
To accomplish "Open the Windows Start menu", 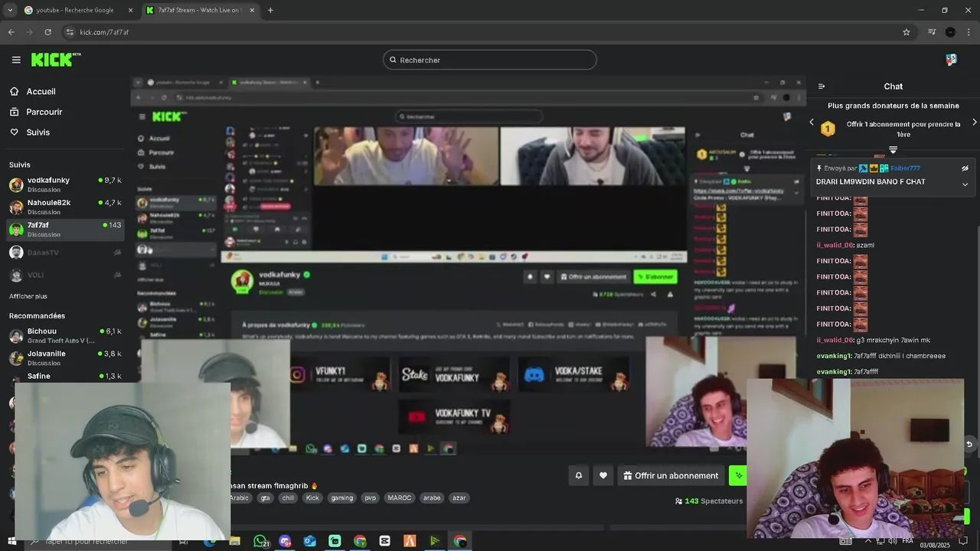I will (x=11, y=541).
